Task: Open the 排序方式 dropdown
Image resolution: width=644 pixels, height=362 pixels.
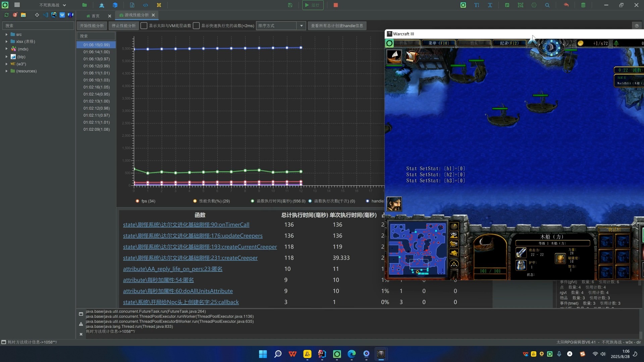Action: pyautogui.click(x=281, y=26)
